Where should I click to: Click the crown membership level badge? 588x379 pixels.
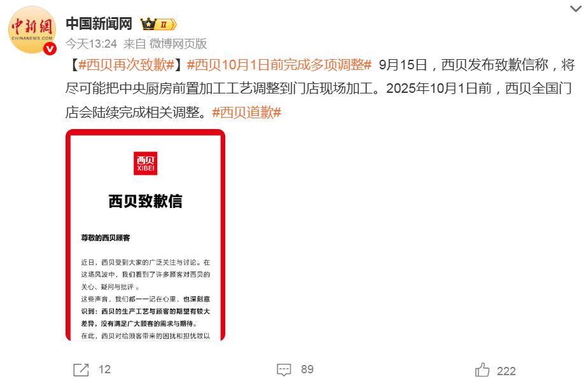pos(158,24)
